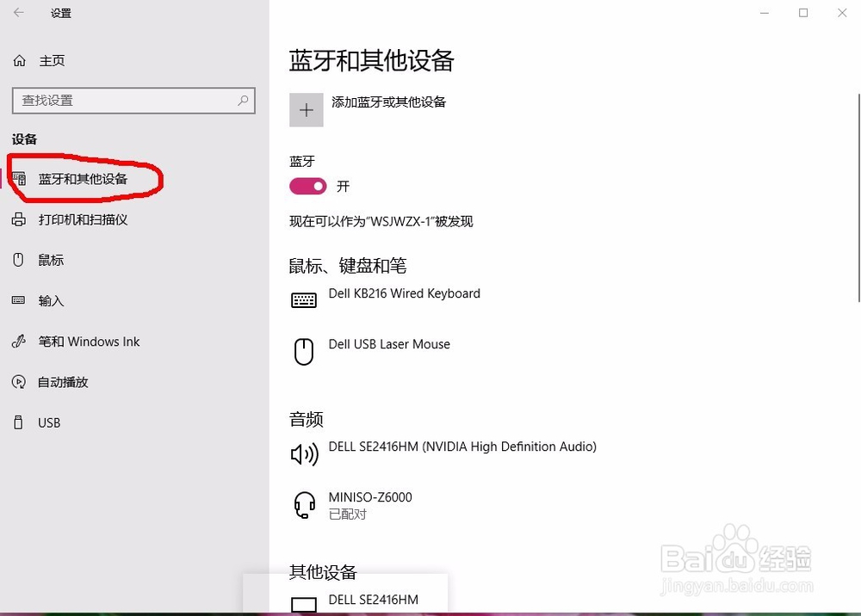
Task: Select the printer icon for 打印机和扫描仪
Action: [19, 219]
